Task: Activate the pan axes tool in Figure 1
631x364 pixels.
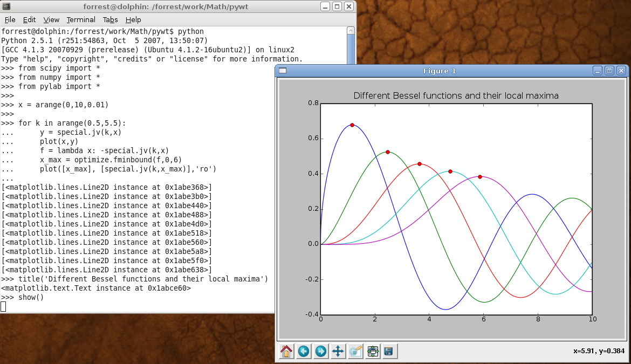Action: click(x=338, y=351)
